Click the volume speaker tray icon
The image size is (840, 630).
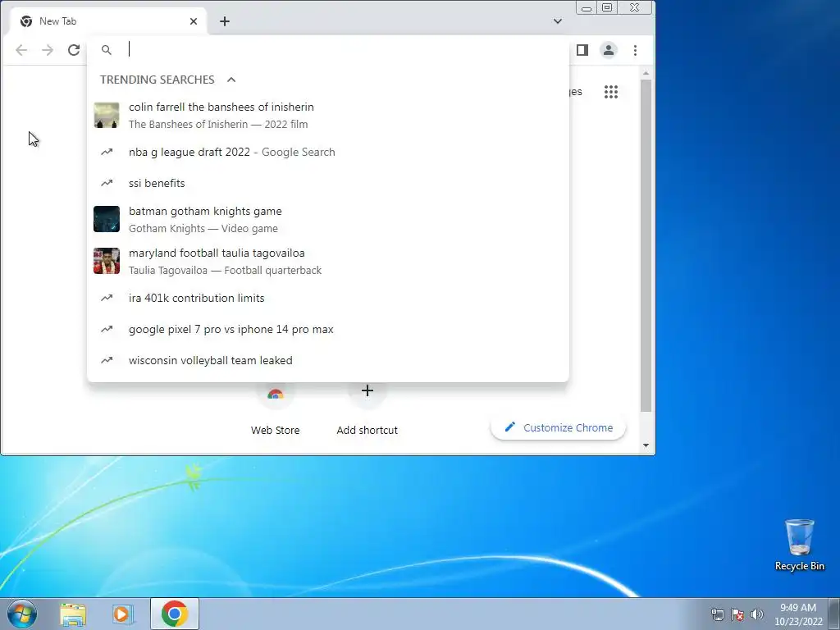(x=757, y=614)
